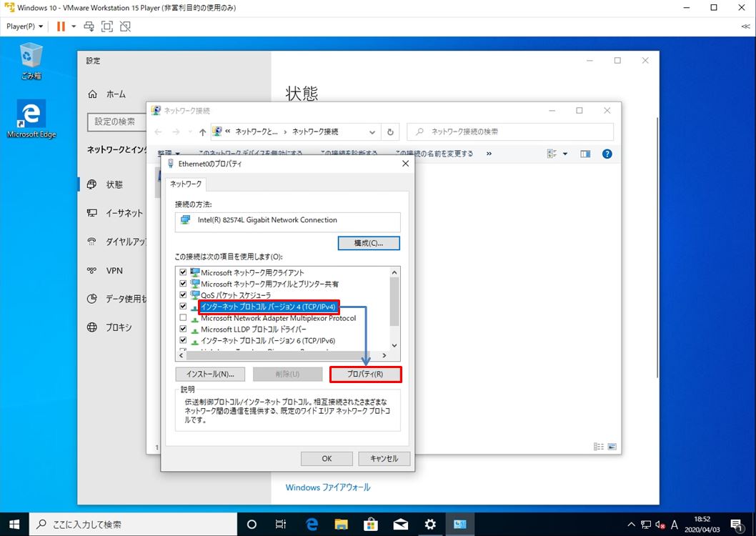Select インターネット プロトコル バージョン 6 (TCP/IPv6) item
The image size is (756, 536).
[x=268, y=341]
